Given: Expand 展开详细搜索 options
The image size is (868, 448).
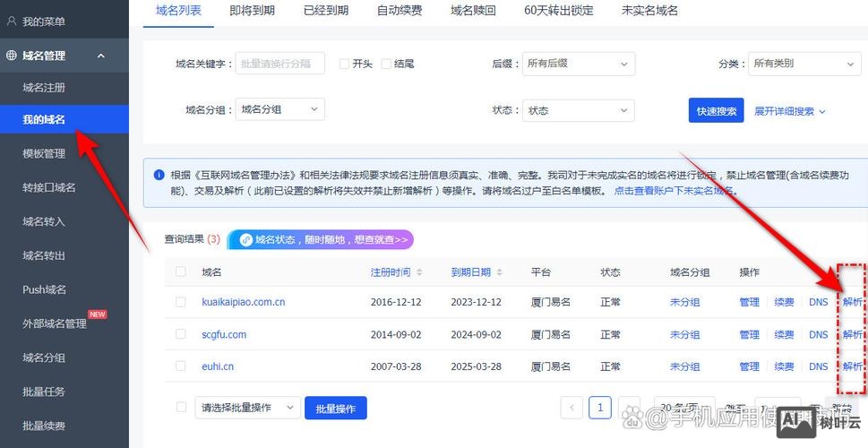Looking at the screenshot, I should click(789, 111).
